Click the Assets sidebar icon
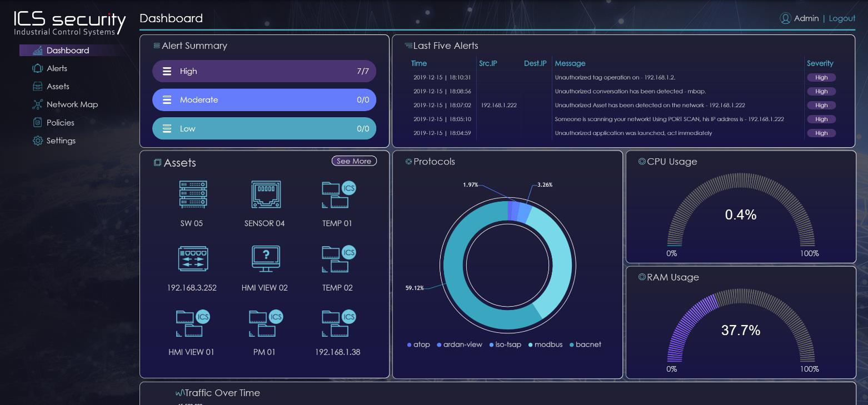Image resolution: width=868 pixels, height=405 pixels. (38, 87)
